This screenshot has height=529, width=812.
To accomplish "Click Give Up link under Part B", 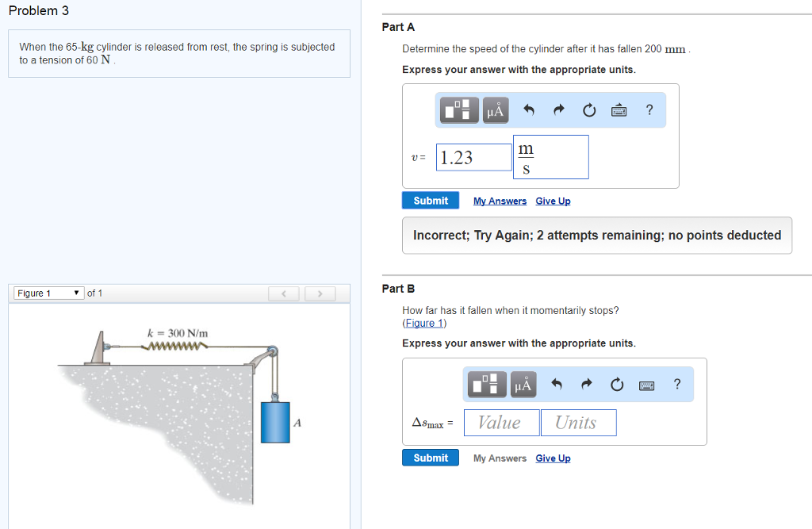I will (553, 458).
